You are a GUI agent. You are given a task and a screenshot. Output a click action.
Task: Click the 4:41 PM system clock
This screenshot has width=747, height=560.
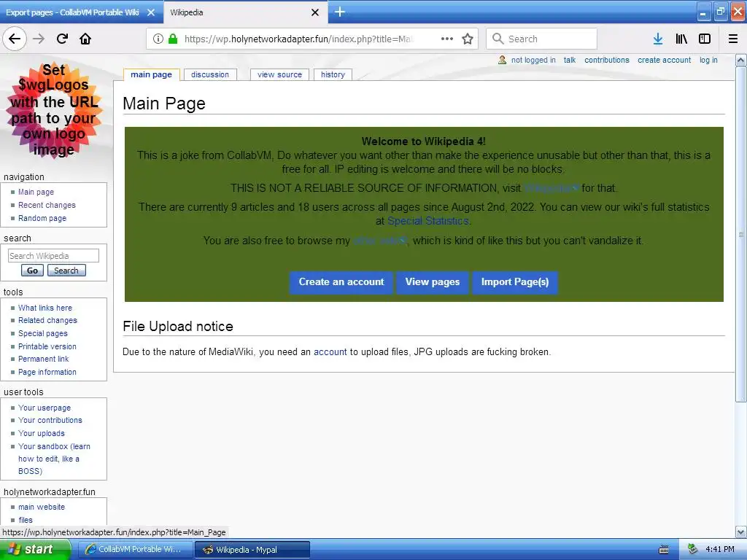tap(719, 549)
